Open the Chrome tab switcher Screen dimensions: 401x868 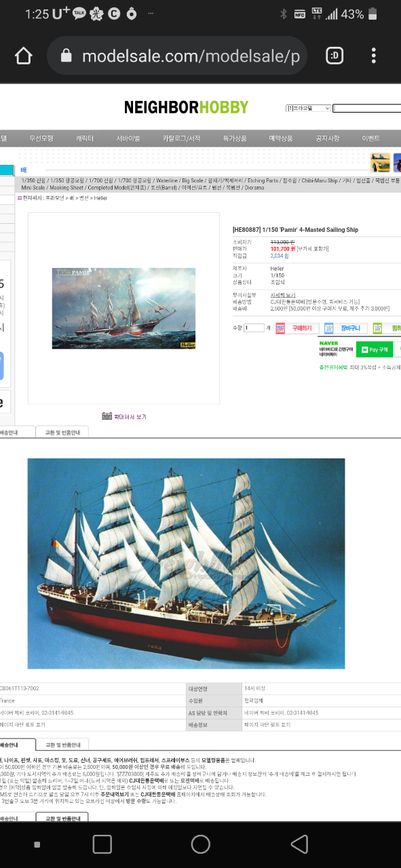(335, 56)
